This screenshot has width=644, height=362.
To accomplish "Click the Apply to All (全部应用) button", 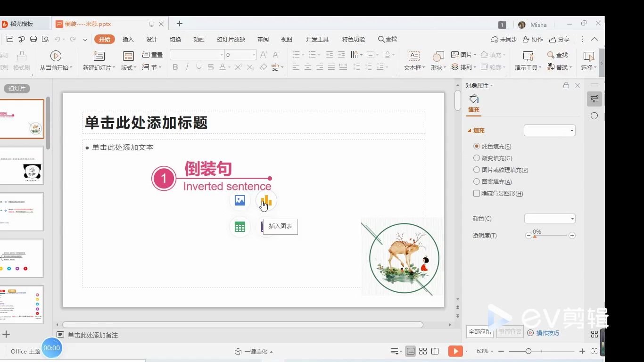I will pyautogui.click(x=479, y=332).
